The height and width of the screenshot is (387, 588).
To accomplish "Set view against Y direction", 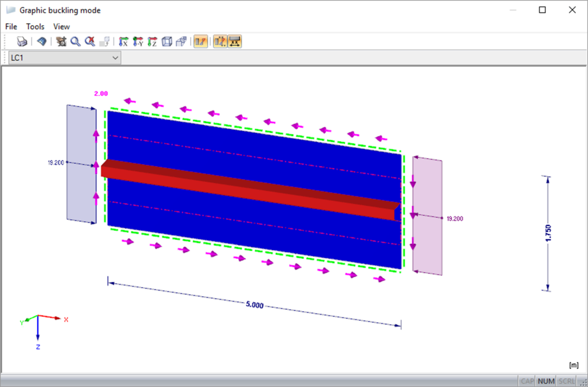I will pos(138,41).
